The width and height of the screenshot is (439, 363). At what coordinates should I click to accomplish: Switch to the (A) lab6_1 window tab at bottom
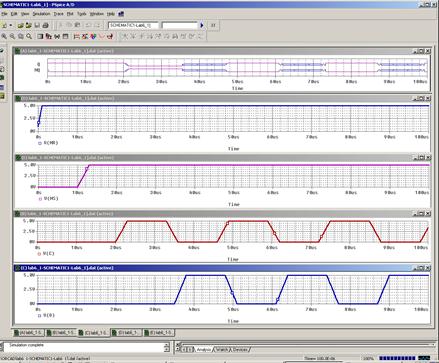coord(30,333)
